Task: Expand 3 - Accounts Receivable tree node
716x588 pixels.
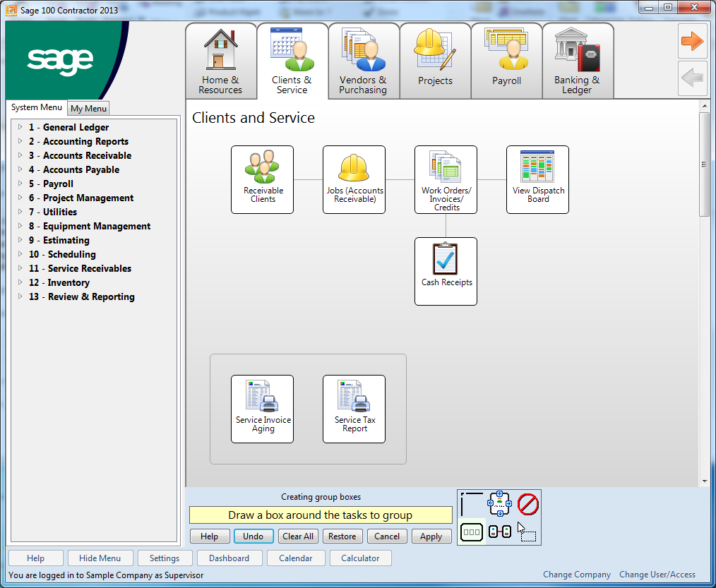Action: pos(20,155)
